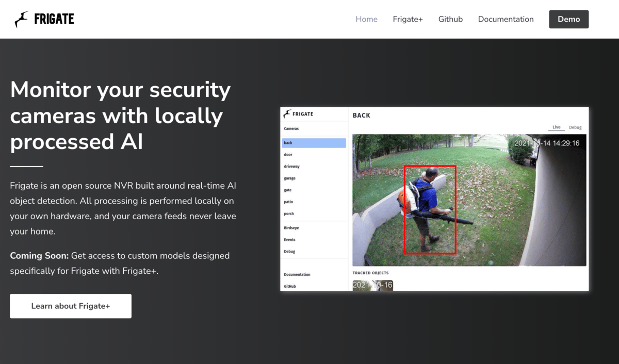619x364 pixels.
Task: Open the Home nav link
Action: (367, 19)
